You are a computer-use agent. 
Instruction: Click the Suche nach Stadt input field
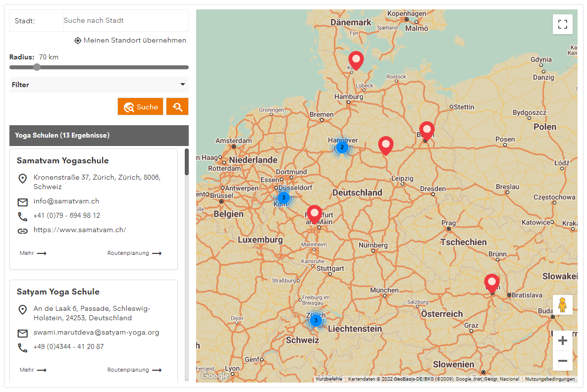pos(125,21)
